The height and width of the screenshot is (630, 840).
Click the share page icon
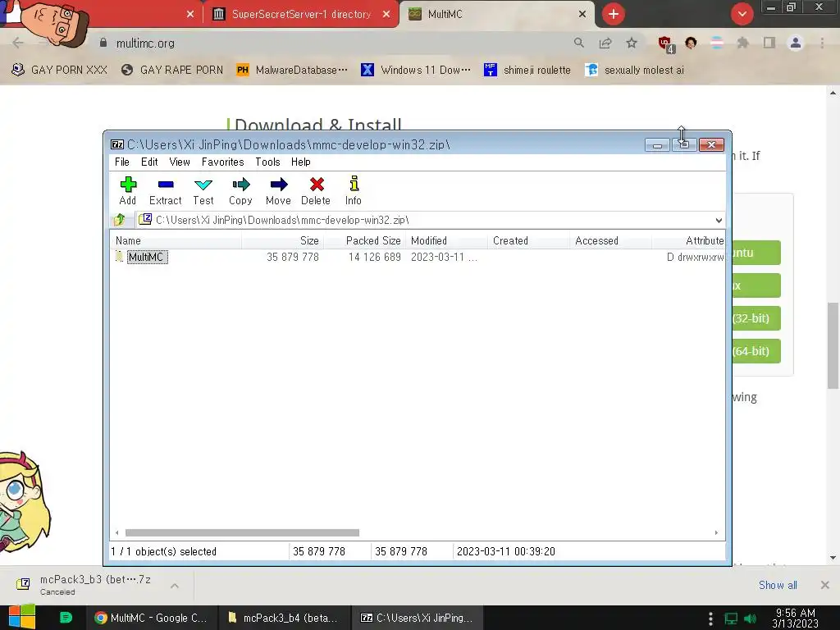[605, 43]
